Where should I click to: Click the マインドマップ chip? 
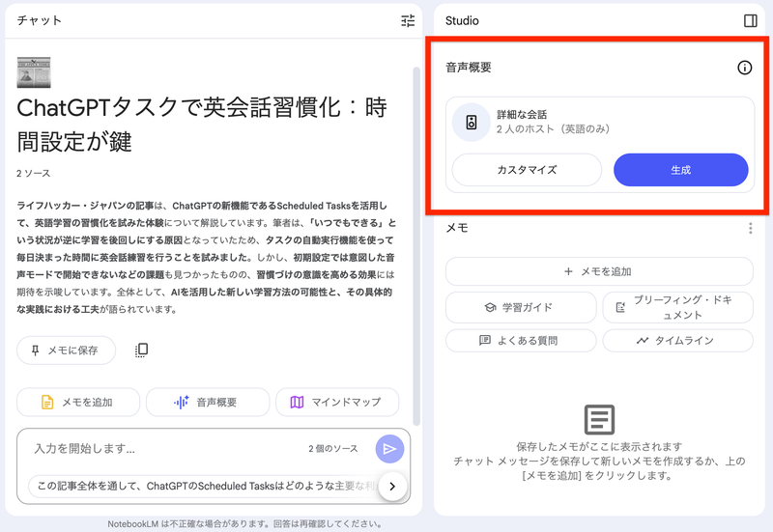tap(337, 402)
